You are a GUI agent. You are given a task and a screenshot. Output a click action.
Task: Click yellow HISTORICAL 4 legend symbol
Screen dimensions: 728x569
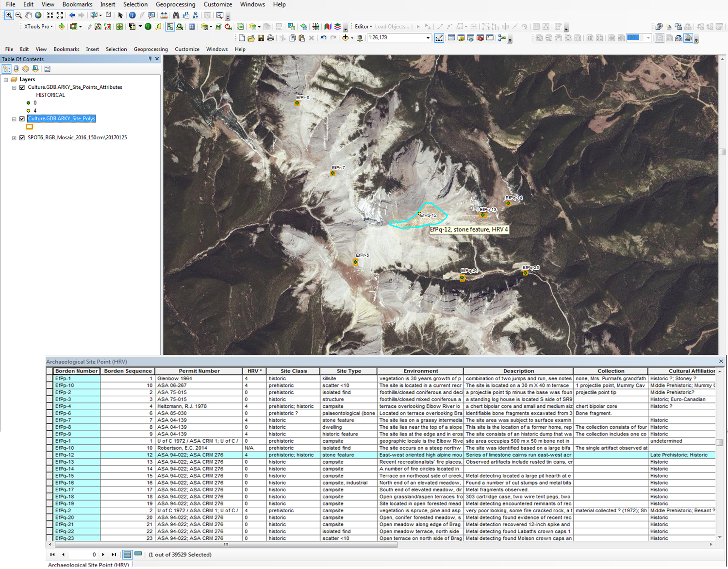[28, 111]
